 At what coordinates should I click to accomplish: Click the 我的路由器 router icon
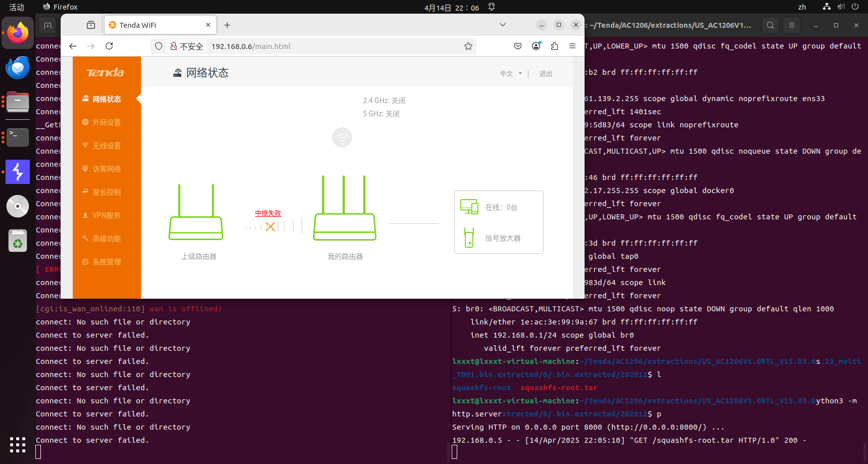click(345, 208)
